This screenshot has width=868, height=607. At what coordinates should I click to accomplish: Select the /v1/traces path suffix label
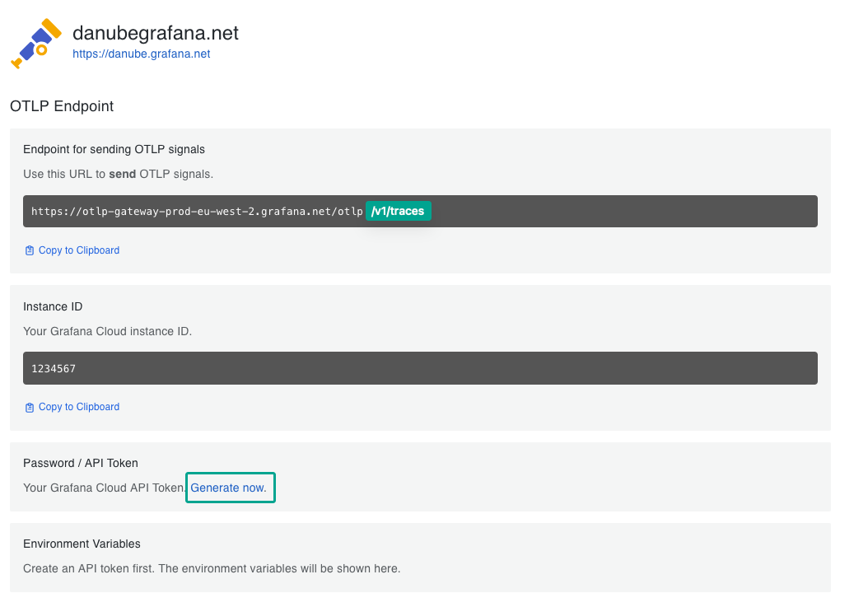tap(398, 211)
